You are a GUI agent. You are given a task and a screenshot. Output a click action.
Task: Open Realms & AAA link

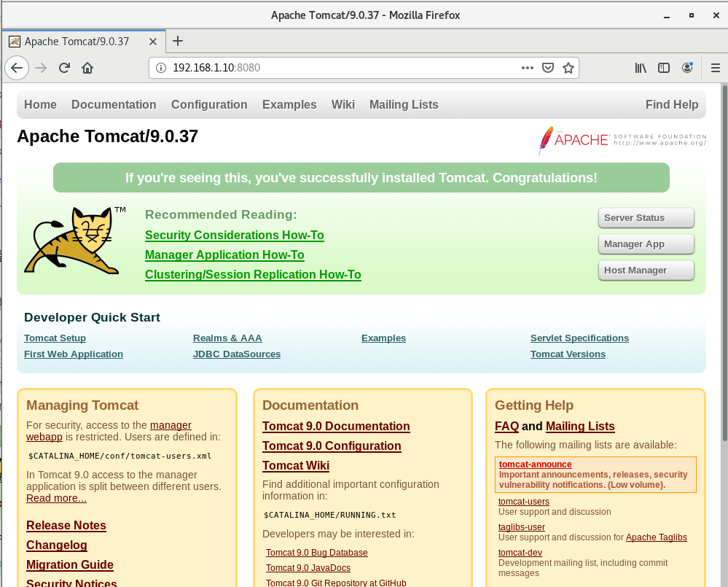point(227,338)
